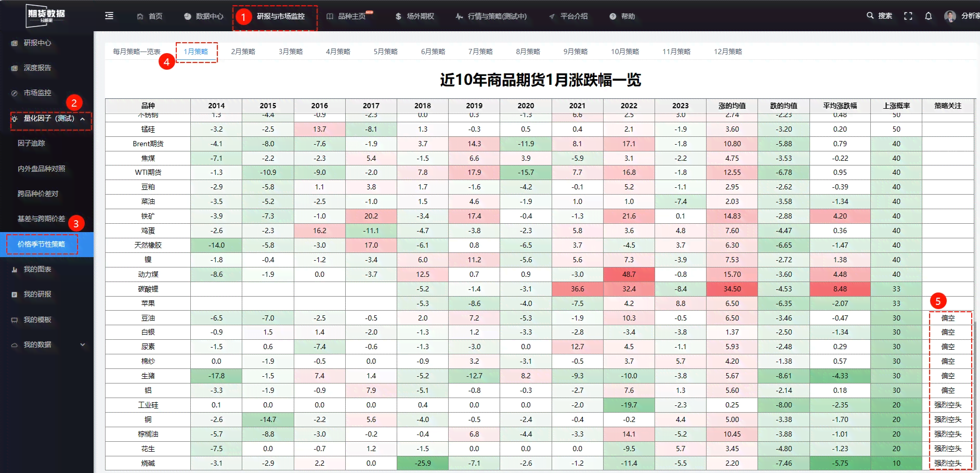This screenshot has width=980, height=473.
Task: Click 我的图表 bar chart icon
Action: 14,270
